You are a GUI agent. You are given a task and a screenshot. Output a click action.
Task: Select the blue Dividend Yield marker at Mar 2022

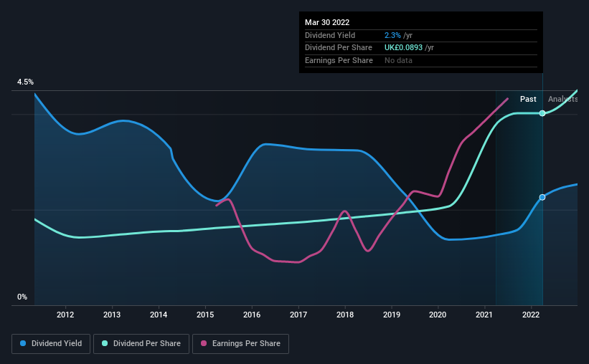tap(542, 197)
